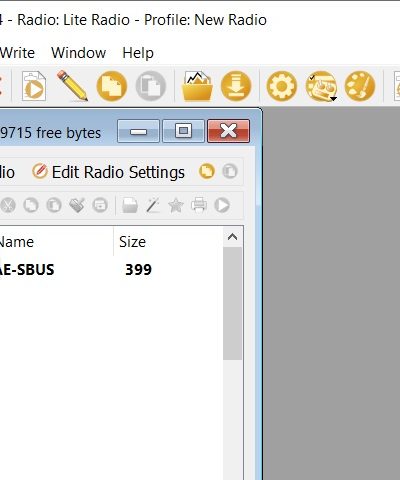Click the scrollbar up arrow
The image size is (400, 480).
point(232,237)
